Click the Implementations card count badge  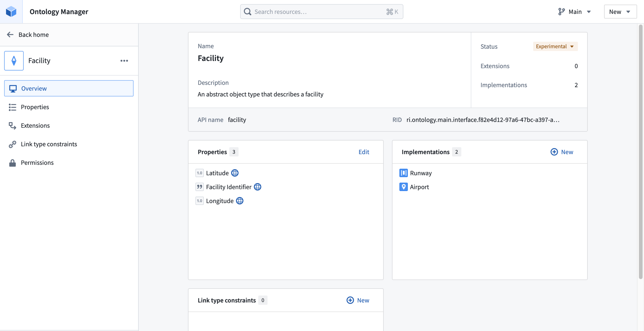[x=456, y=152]
